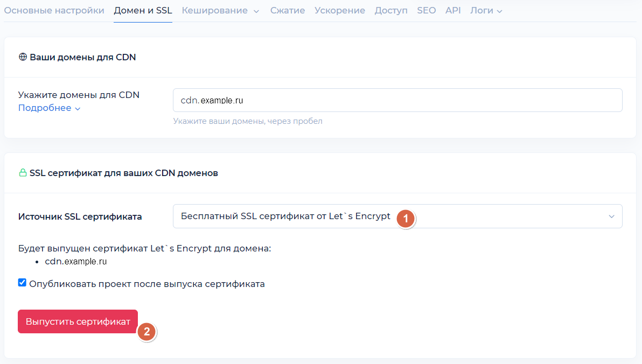Click the domain input field containing cdn.example.ru
Screen dimensions: 642x364
coord(397,100)
